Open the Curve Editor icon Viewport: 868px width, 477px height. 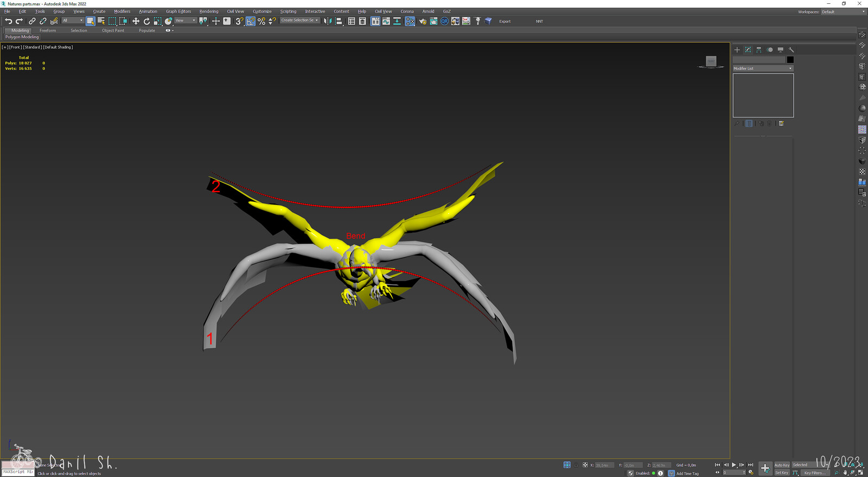click(386, 21)
